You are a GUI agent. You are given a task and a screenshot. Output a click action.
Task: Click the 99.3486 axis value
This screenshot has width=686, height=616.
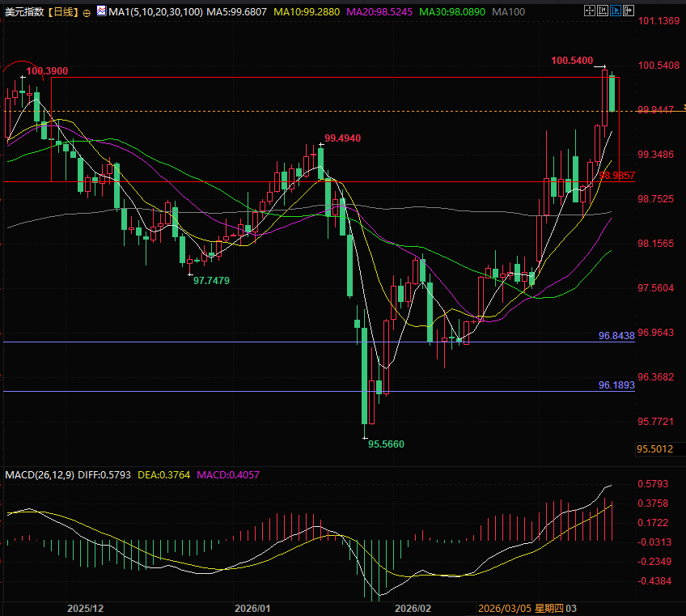point(656,155)
